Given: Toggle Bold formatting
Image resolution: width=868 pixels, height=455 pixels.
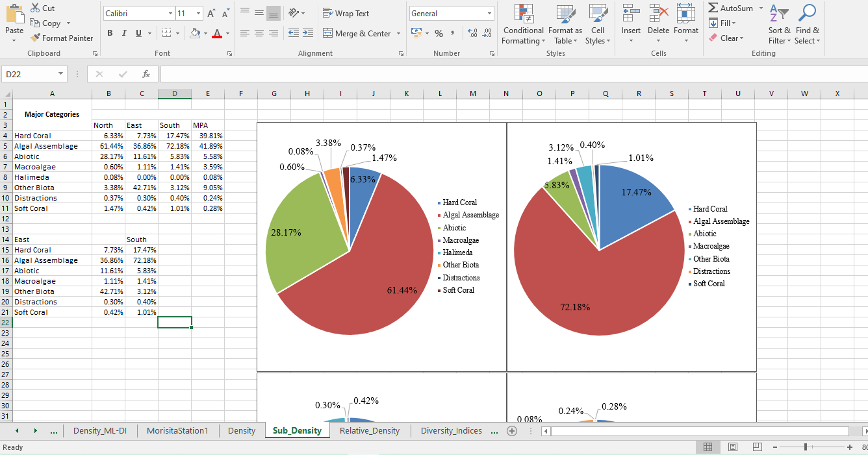Looking at the screenshot, I should (x=109, y=33).
